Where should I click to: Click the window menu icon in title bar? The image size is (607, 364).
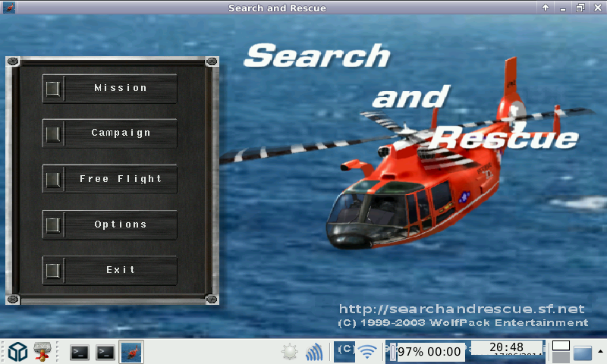point(10,8)
